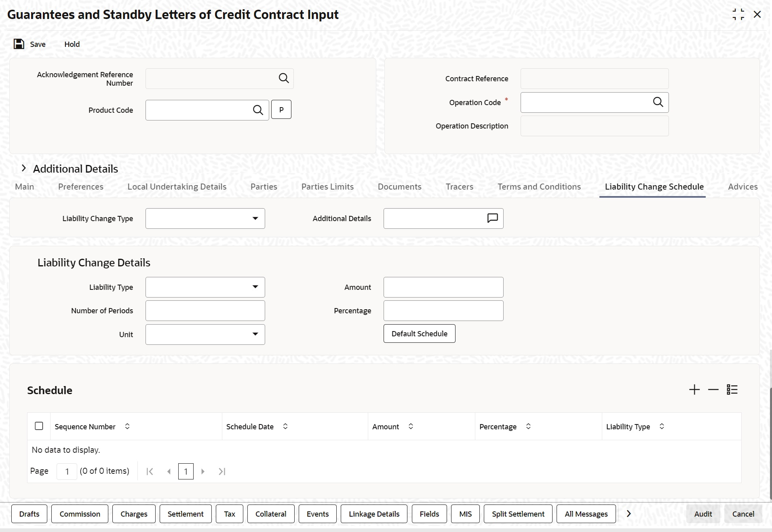The height and width of the screenshot is (532, 772).
Task: Switch to the Main tab
Action: pos(24,187)
